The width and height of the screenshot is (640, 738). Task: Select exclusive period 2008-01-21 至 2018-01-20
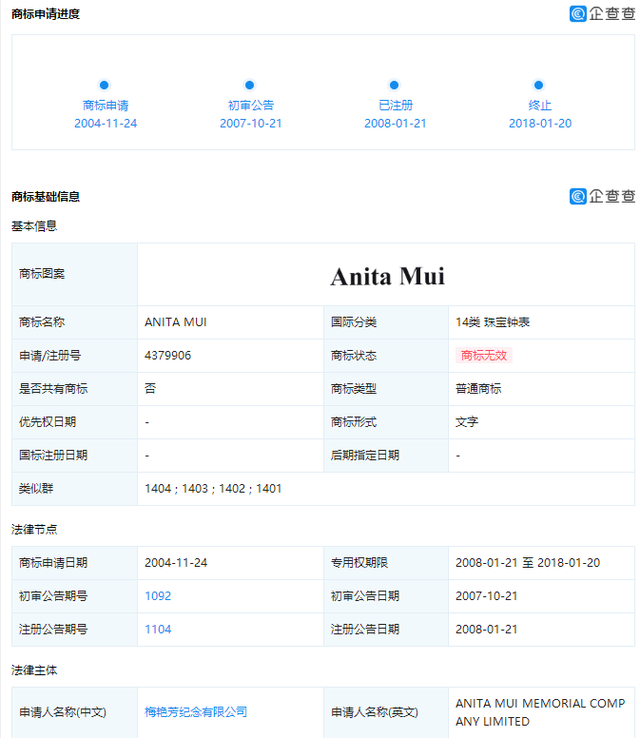[x=528, y=563]
